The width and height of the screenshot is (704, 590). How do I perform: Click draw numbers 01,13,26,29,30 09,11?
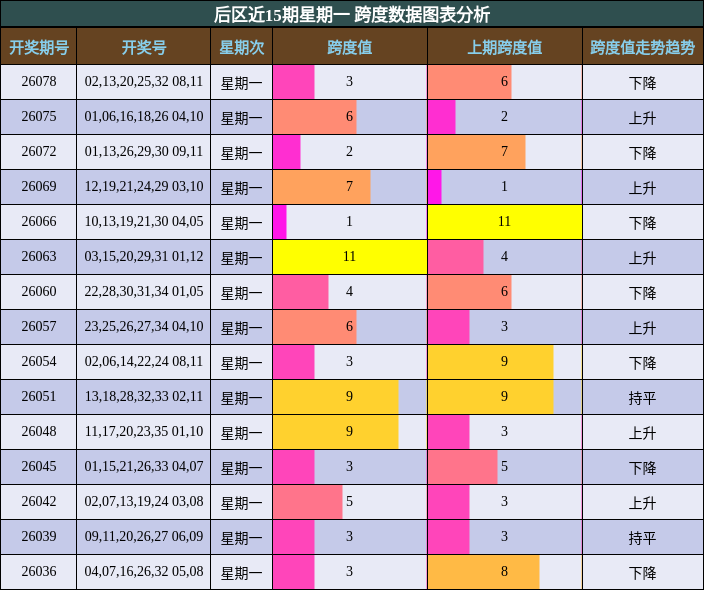pyautogui.click(x=144, y=151)
